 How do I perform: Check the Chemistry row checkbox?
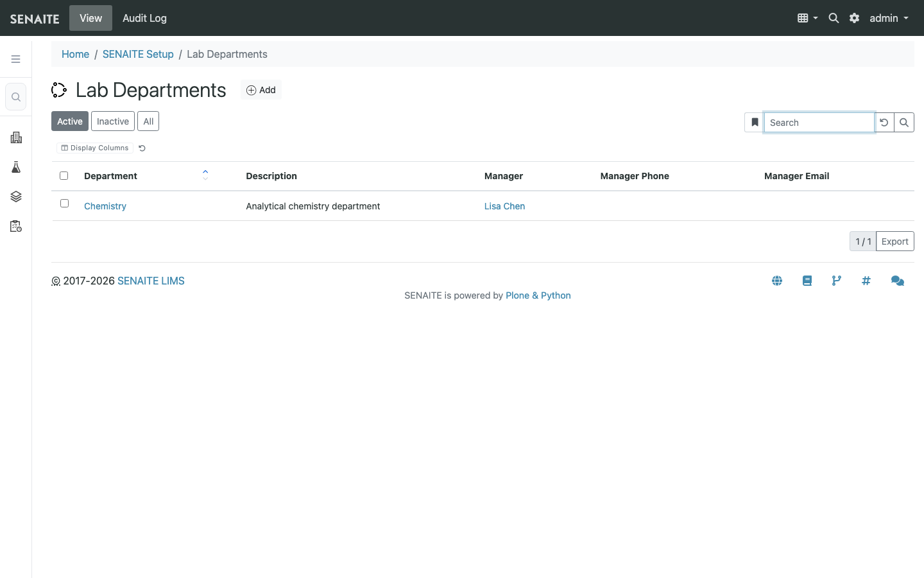[x=64, y=204]
